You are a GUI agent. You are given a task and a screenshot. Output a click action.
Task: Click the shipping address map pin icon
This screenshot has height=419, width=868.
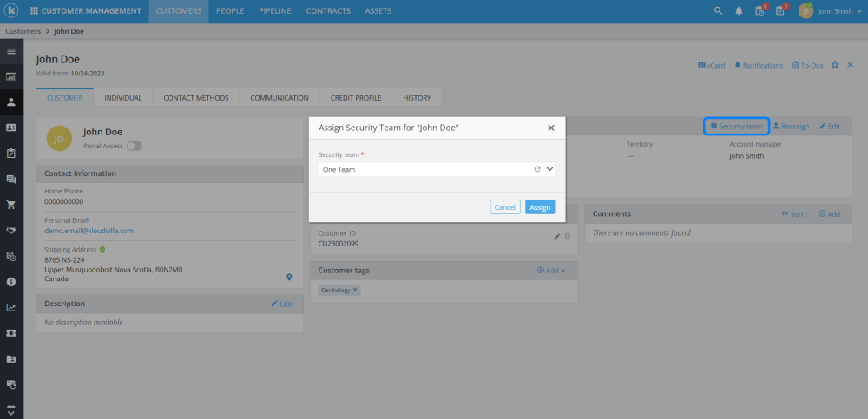coord(289,277)
